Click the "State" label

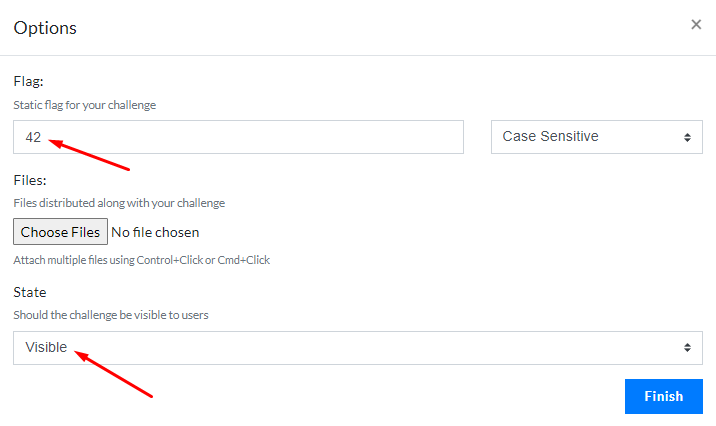(x=30, y=292)
